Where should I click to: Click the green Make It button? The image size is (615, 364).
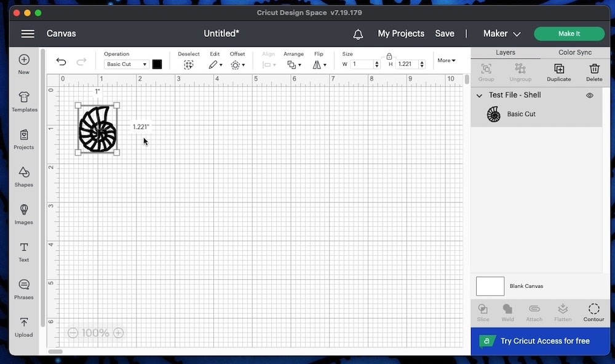[569, 34]
